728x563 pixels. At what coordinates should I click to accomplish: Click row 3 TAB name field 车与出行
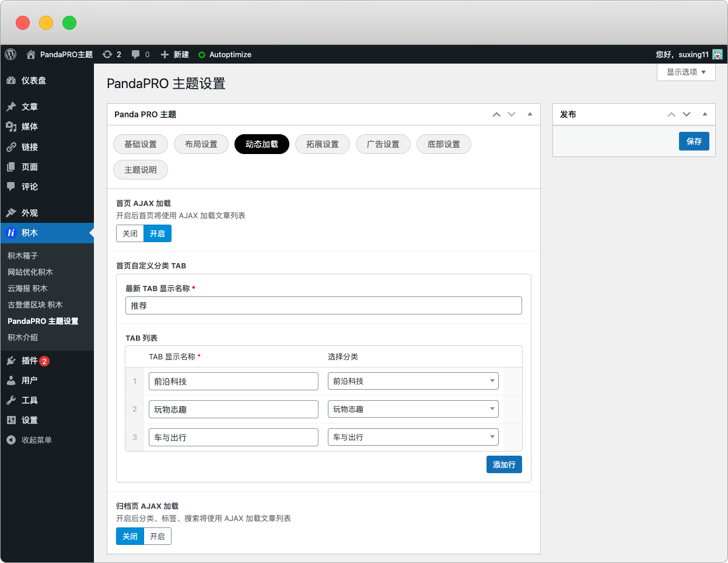tap(233, 437)
